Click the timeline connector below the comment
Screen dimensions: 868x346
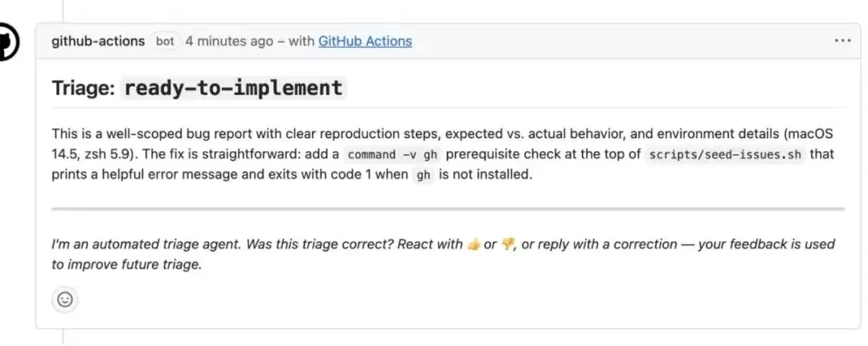(63, 337)
